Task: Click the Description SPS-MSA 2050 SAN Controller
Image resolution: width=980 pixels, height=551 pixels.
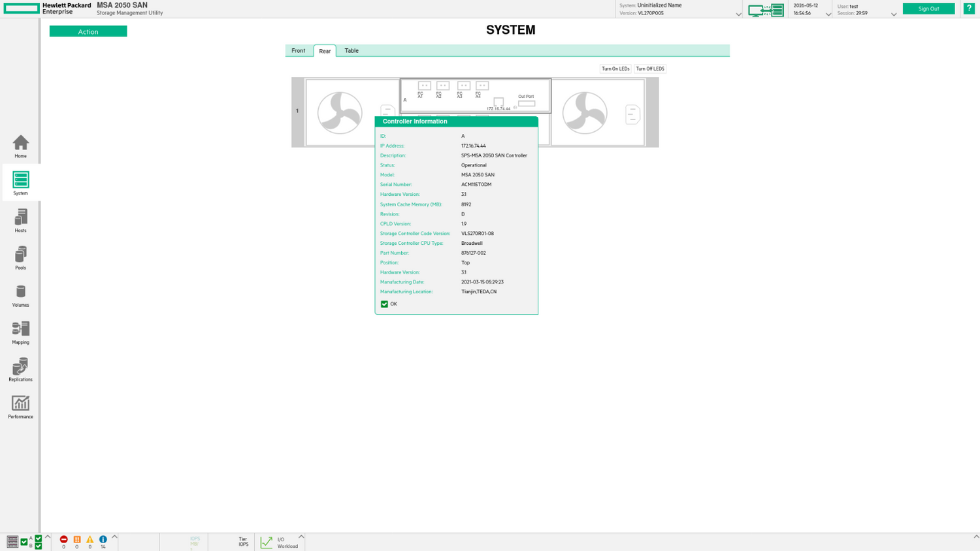Action: [494, 155]
